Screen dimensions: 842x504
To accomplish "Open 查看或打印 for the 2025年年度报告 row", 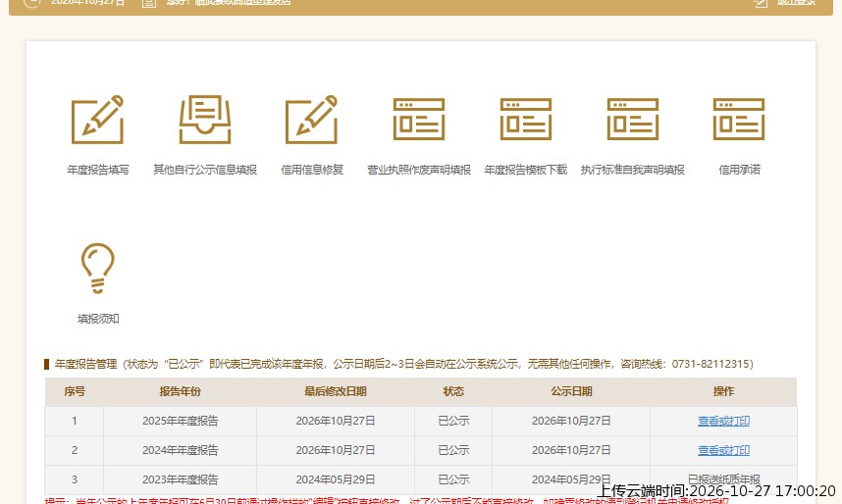I will click(x=723, y=421).
